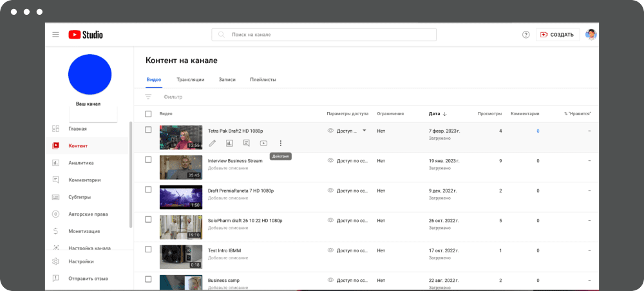644x291 pixels.
Task: Select the checkbox for Interview Business Stream
Action: 148,160
